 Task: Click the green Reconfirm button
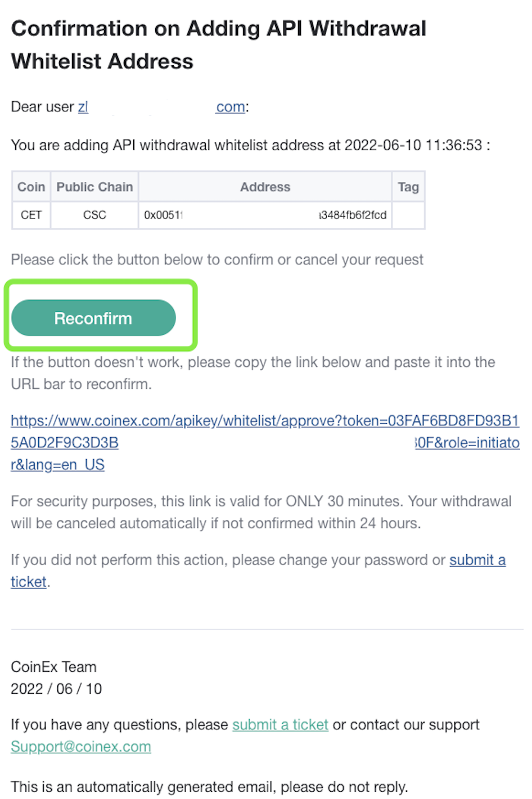[93, 318]
